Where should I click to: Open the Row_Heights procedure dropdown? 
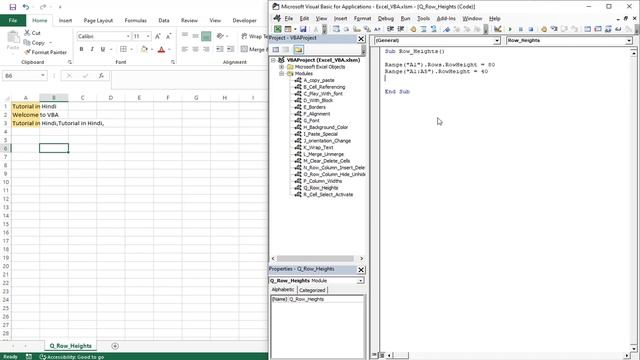coord(629,40)
